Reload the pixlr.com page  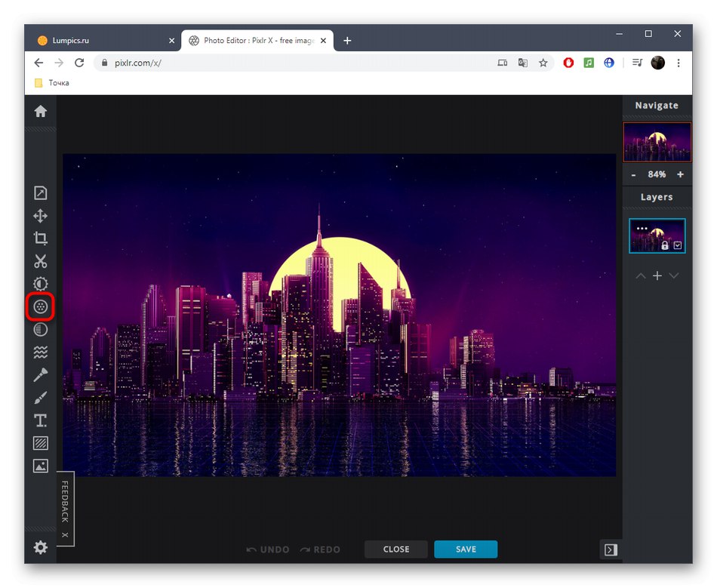click(79, 63)
